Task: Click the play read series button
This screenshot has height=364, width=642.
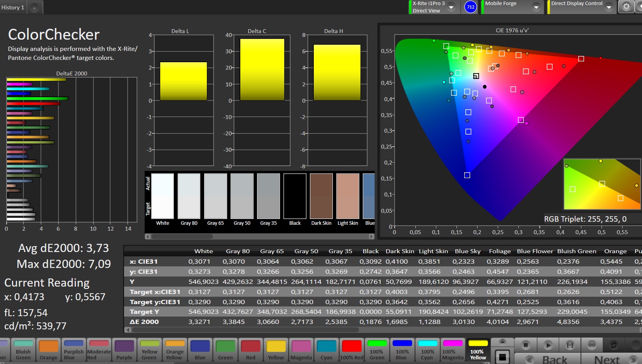Action: 548,345
